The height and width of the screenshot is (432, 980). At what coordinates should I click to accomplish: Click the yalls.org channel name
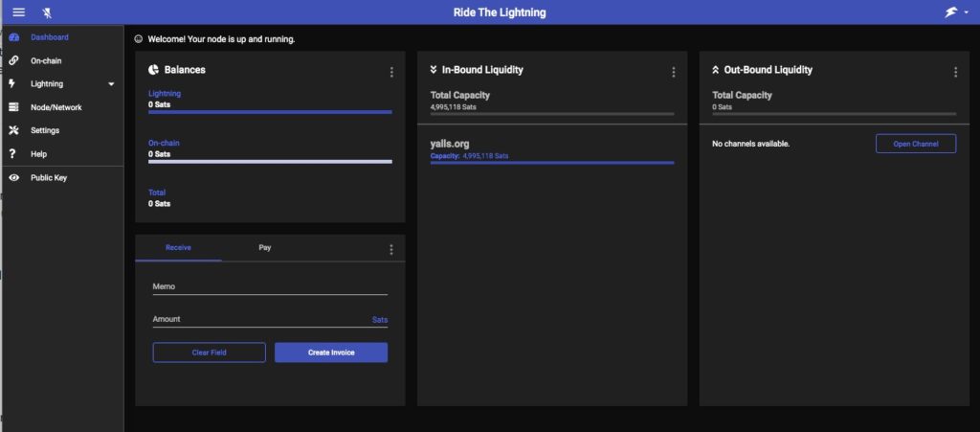(450, 145)
